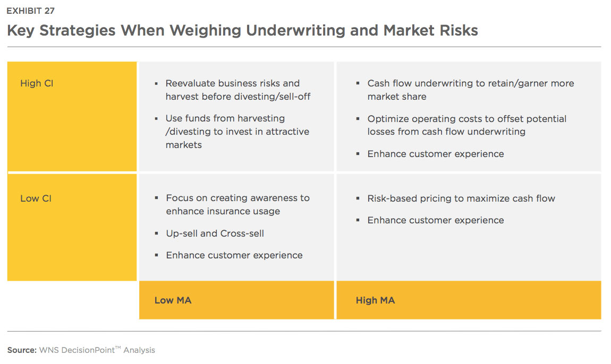Click 'Enhance customer experience' below Risk-based pricing

435,220
